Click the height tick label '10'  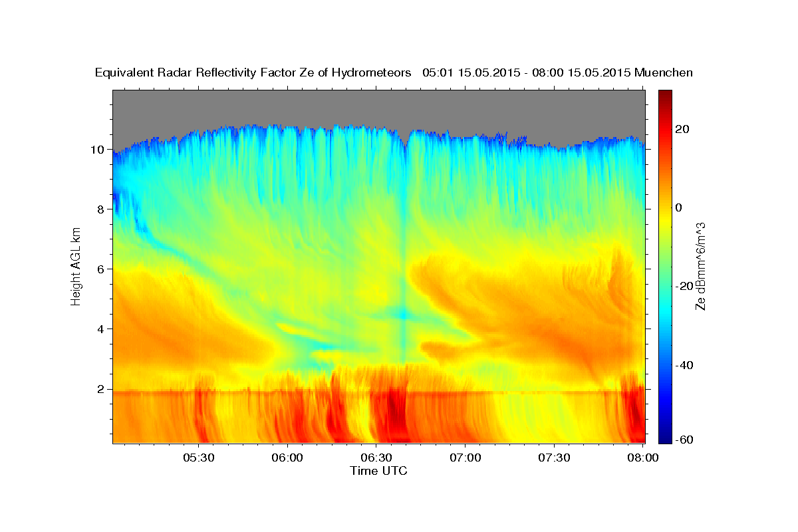point(98,150)
